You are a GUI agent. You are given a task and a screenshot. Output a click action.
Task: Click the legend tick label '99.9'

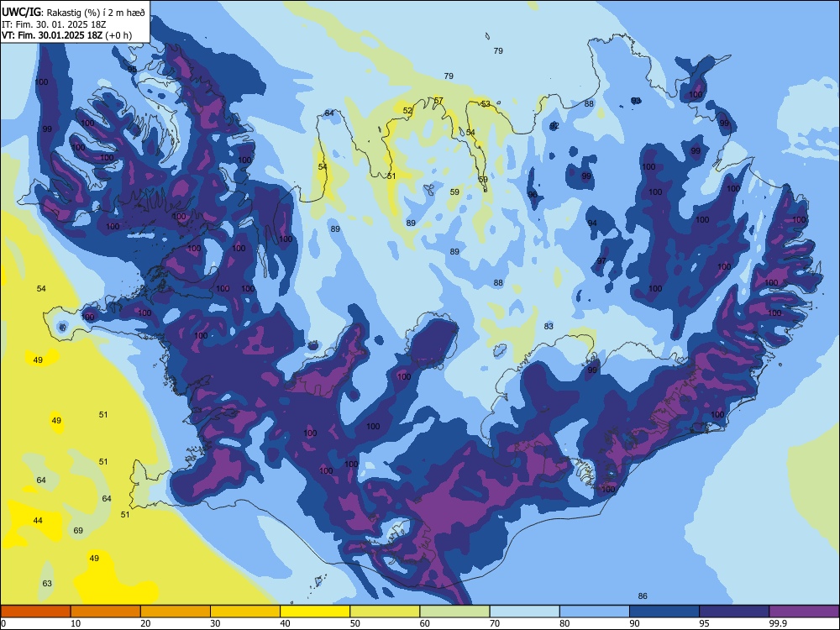(778, 623)
